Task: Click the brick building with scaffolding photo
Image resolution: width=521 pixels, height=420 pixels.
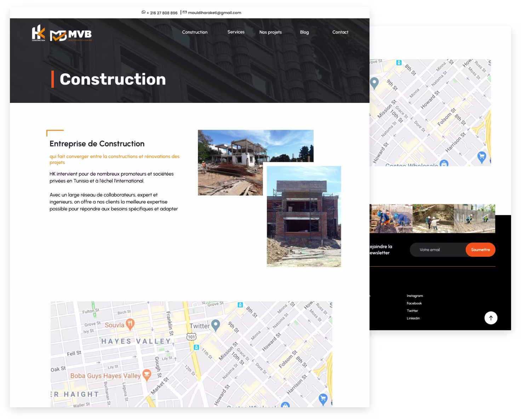Action: [304, 216]
